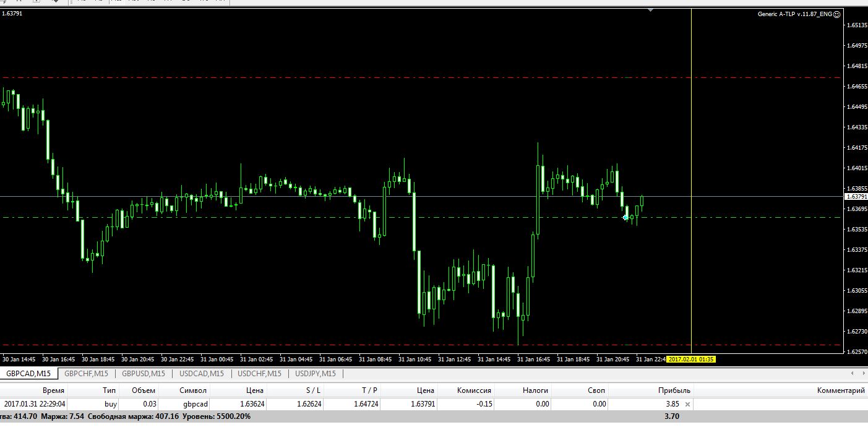The height and width of the screenshot is (435, 868).
Task: Click the chart shift triangle marker at top
Action: (x=650, y=10)
